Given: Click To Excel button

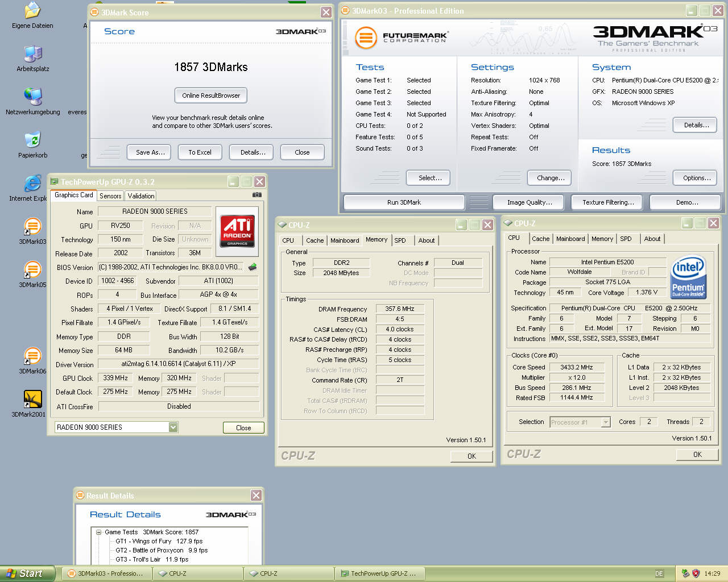Looking at the screenshot, I should pos(200,152).
